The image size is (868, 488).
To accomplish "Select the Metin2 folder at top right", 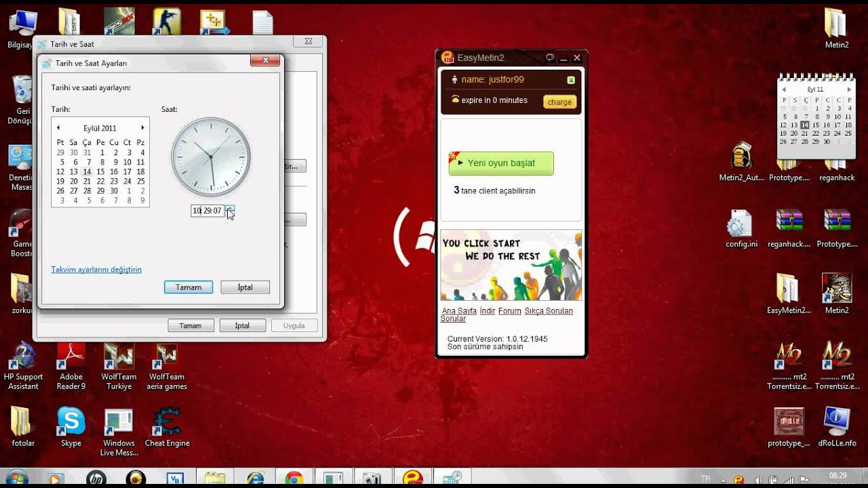I will (x=837, y=28).
